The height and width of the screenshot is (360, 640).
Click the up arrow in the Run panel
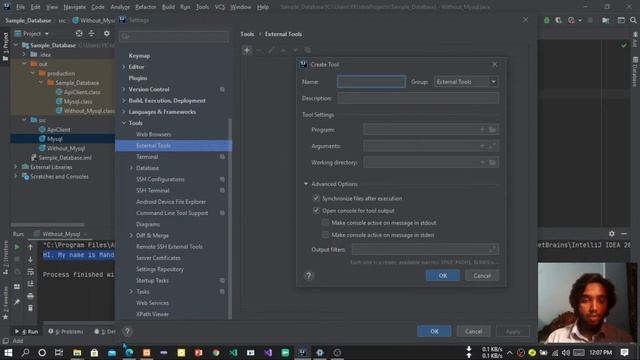click(x=31, y=247)
